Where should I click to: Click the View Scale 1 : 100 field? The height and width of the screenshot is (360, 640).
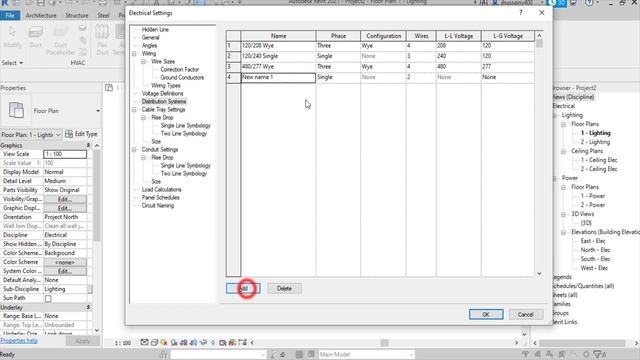[65, 154]
